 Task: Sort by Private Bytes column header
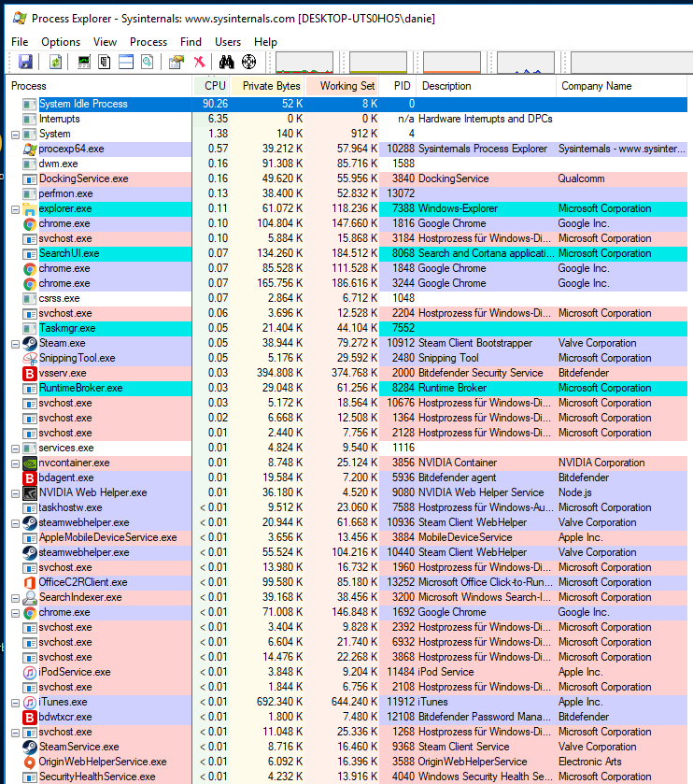coord(267,86)
